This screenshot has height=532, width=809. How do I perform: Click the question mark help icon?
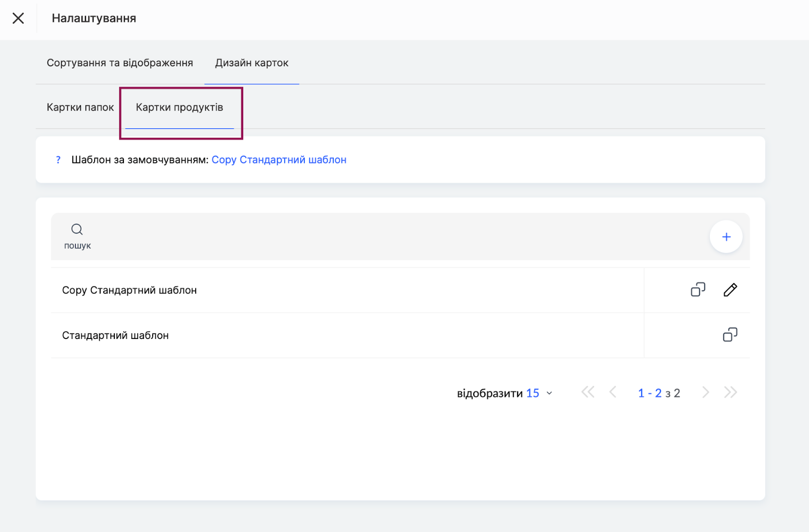tap(58, 160)
